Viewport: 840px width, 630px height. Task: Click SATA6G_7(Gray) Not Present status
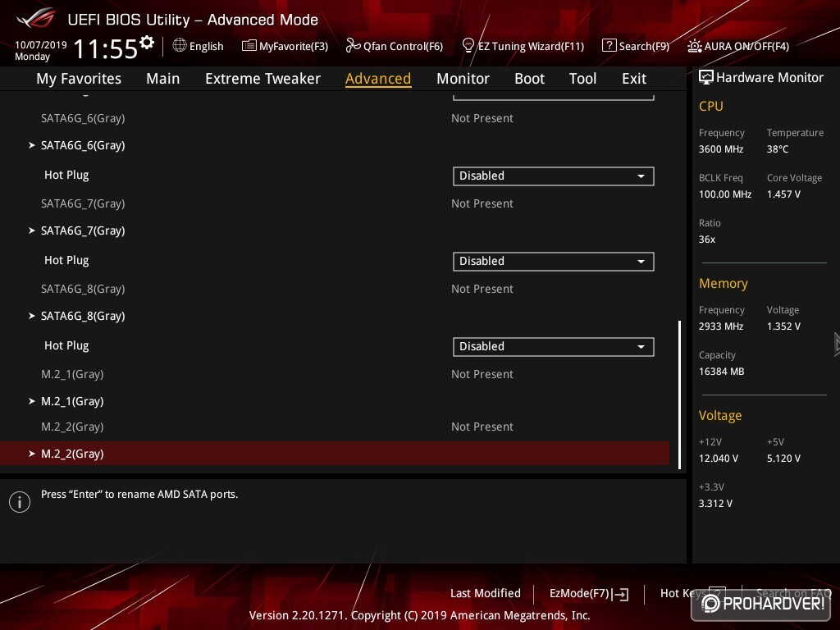482,203
